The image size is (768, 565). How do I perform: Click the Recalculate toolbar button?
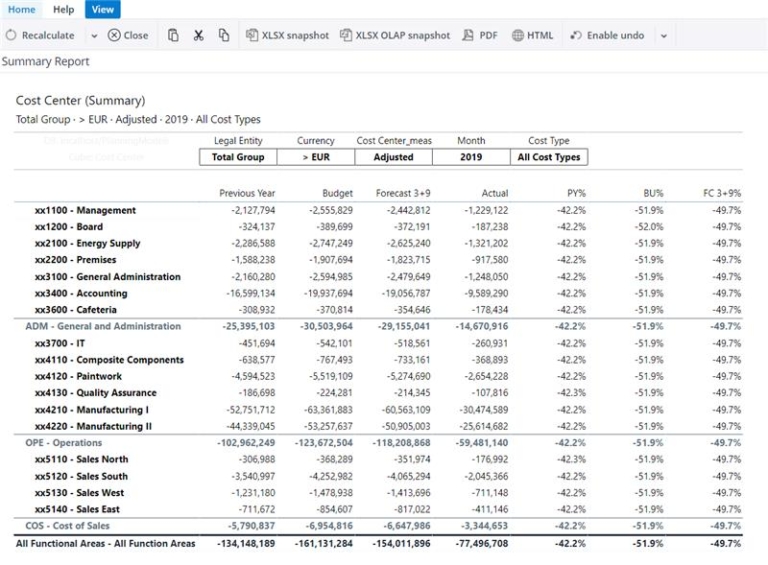point(40,35)
